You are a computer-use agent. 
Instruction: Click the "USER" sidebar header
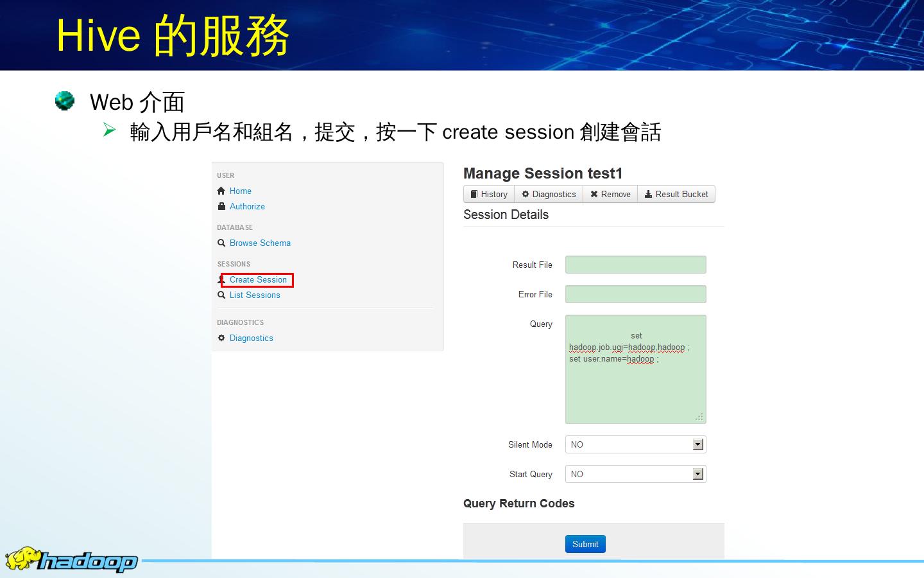[x=226, y=175]
